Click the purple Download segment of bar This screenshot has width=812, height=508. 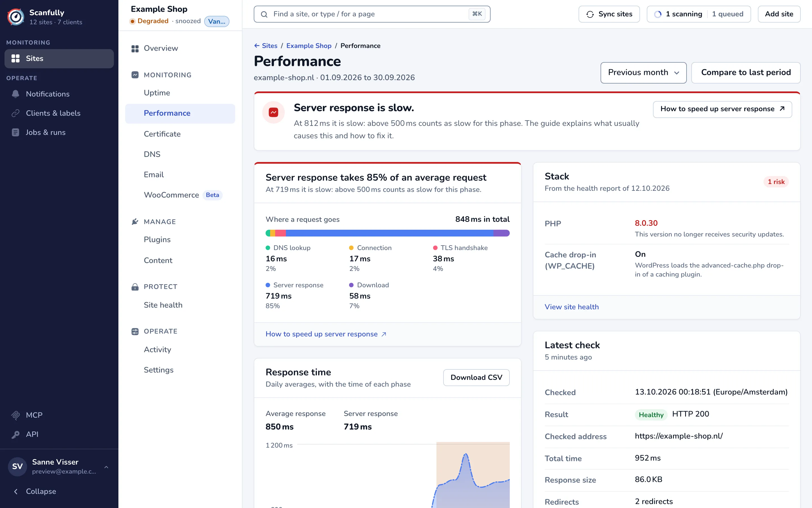click(x=501, y=233)
